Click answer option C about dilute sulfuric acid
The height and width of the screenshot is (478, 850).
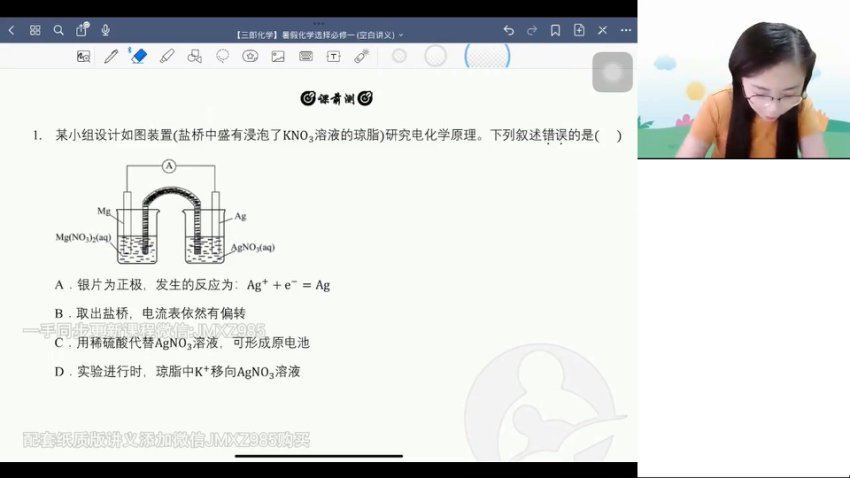(x=182, y=343)
